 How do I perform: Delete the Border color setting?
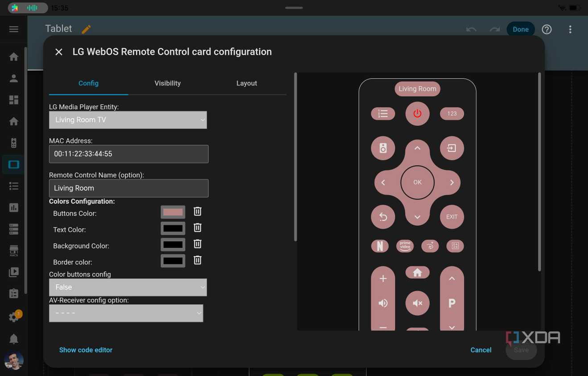point(197,260)
